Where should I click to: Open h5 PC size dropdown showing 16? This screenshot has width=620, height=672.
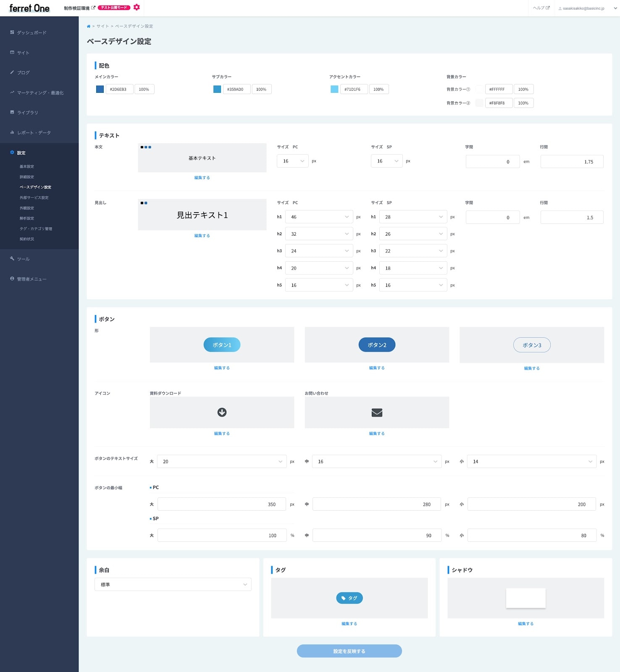319,285
